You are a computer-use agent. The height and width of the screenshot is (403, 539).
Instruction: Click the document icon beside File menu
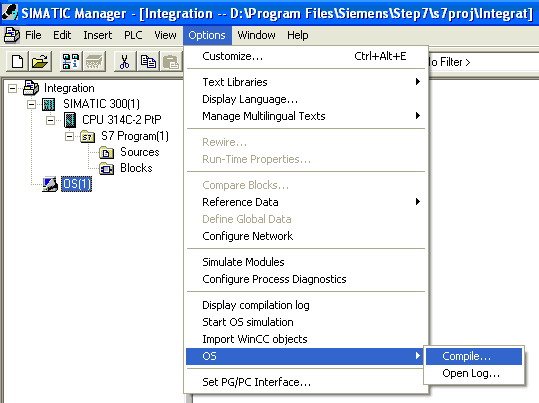[x=12, y=35]
